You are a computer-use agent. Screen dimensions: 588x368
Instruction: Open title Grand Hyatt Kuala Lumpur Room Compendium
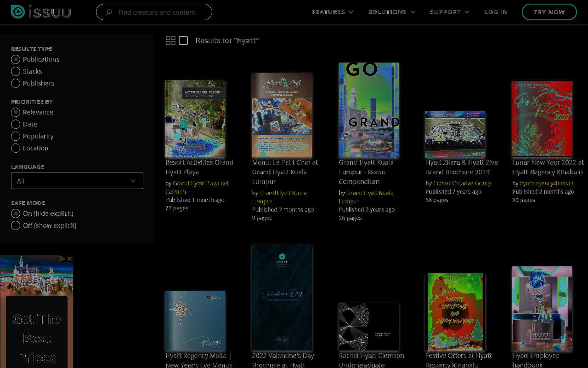pyautogui.click(x=366, y=172)
